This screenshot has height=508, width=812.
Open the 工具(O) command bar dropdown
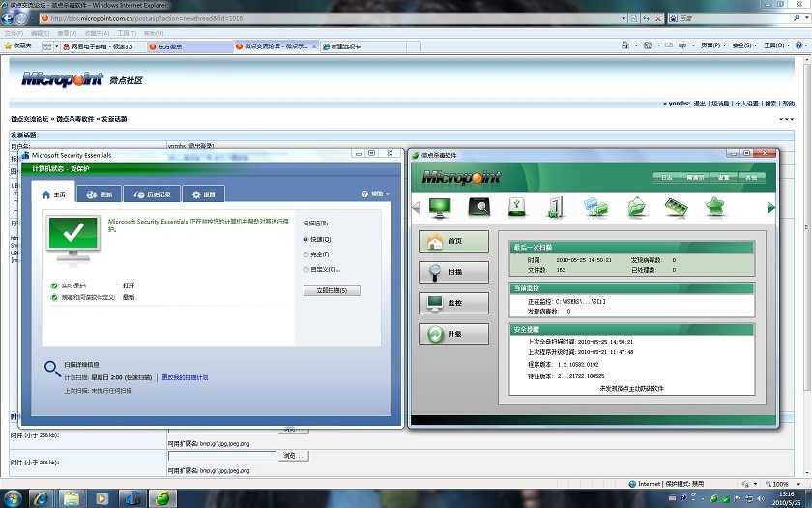point(777,45)
